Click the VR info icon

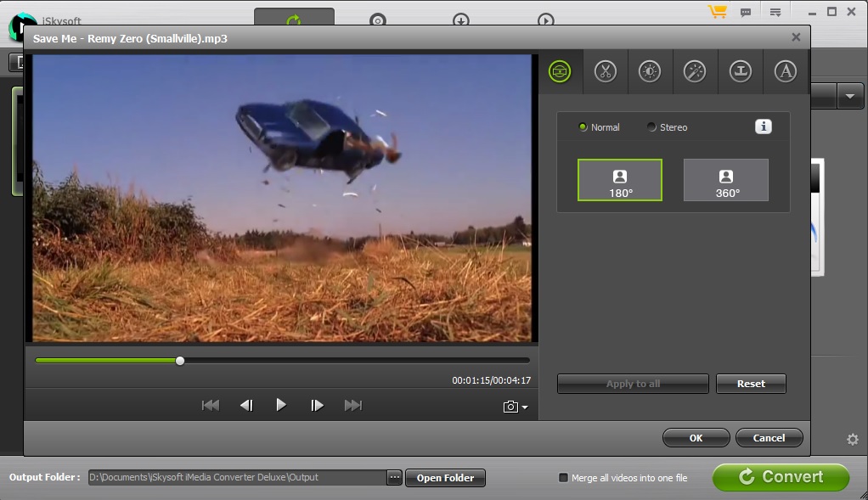(764, 126)
